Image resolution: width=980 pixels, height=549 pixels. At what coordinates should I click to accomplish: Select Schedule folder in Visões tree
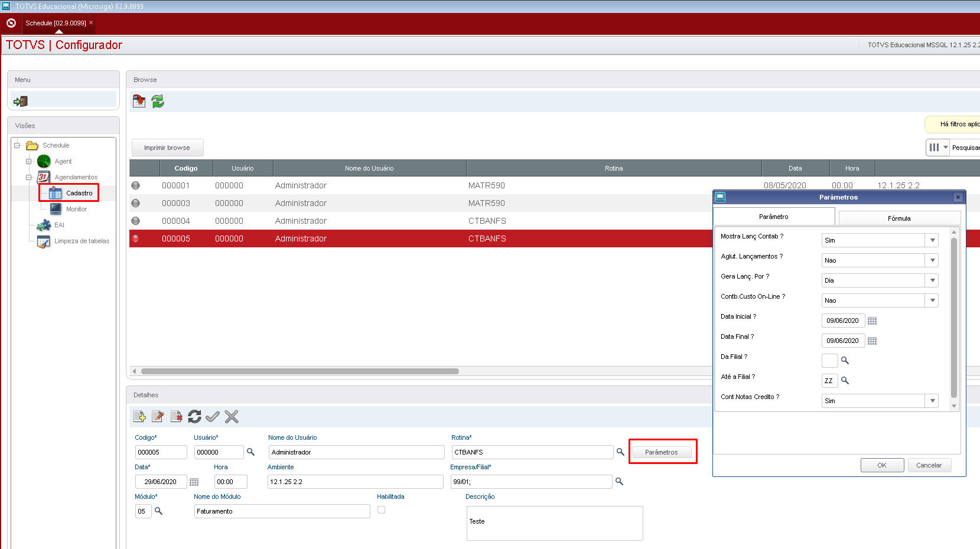[x=56, y=145]
